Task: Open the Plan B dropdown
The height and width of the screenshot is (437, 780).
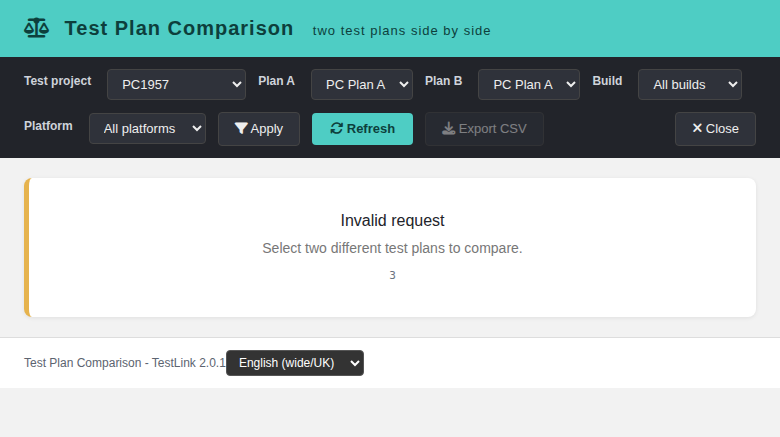Action: [x=529, y=85]
